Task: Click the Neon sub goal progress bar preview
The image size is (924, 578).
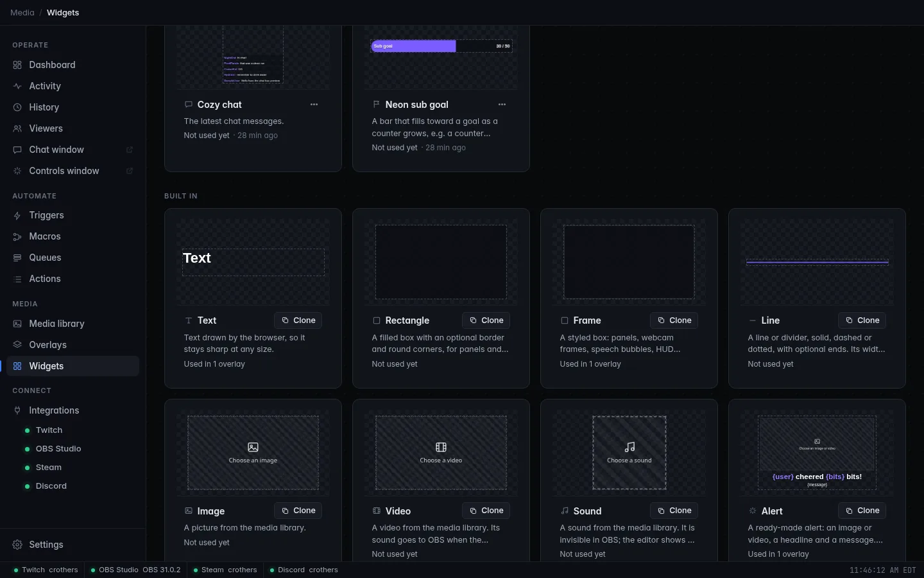Action: point(441,46)
